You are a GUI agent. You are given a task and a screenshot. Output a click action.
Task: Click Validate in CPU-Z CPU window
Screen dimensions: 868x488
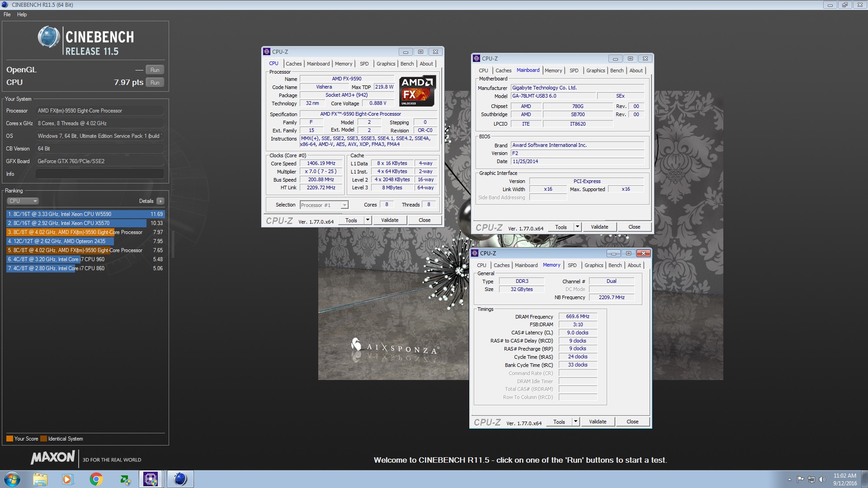[390, 220]
